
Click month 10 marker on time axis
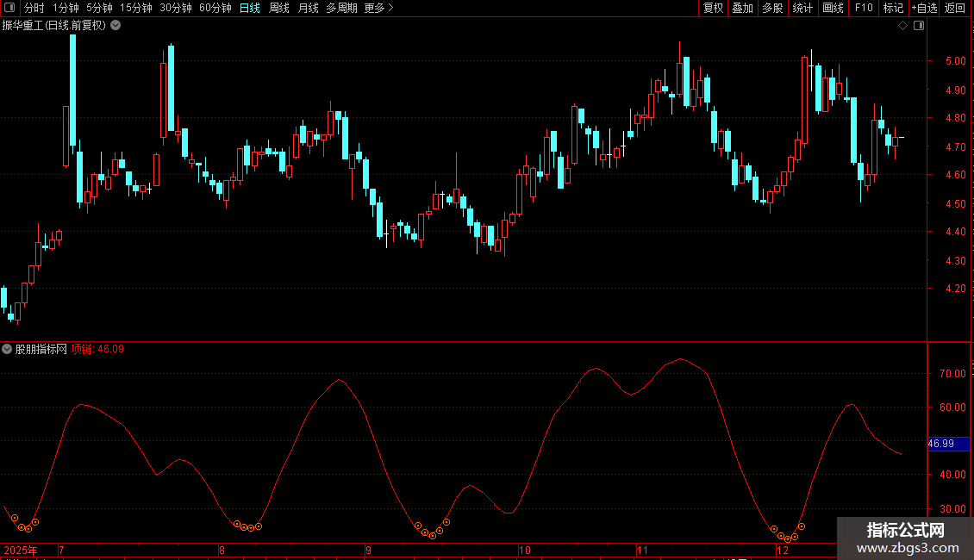point(525,550)
